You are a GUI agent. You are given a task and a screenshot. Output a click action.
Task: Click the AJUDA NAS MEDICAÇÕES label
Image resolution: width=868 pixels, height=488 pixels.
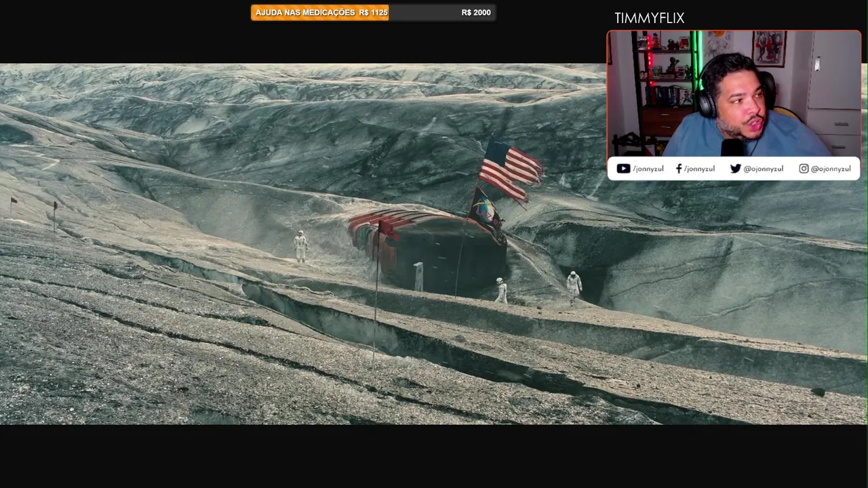coord(305,12)
